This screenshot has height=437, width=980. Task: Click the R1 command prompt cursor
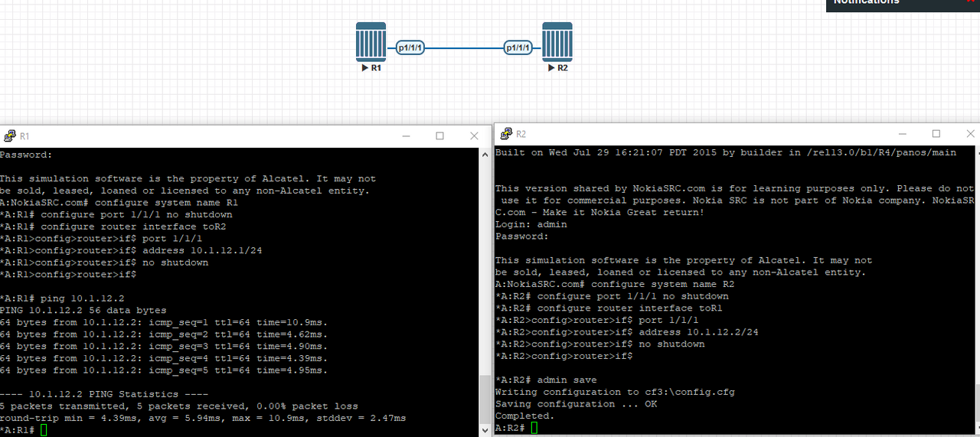coord(44,430)
